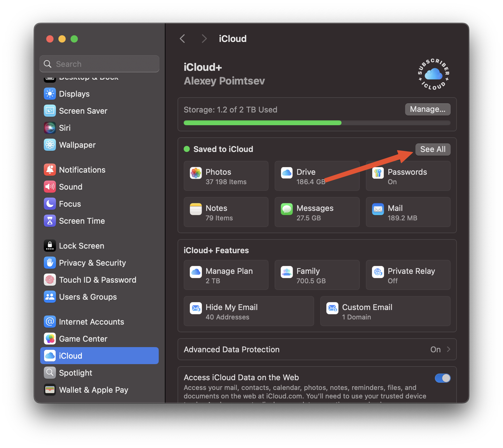Open Siri settings icon

50,128
